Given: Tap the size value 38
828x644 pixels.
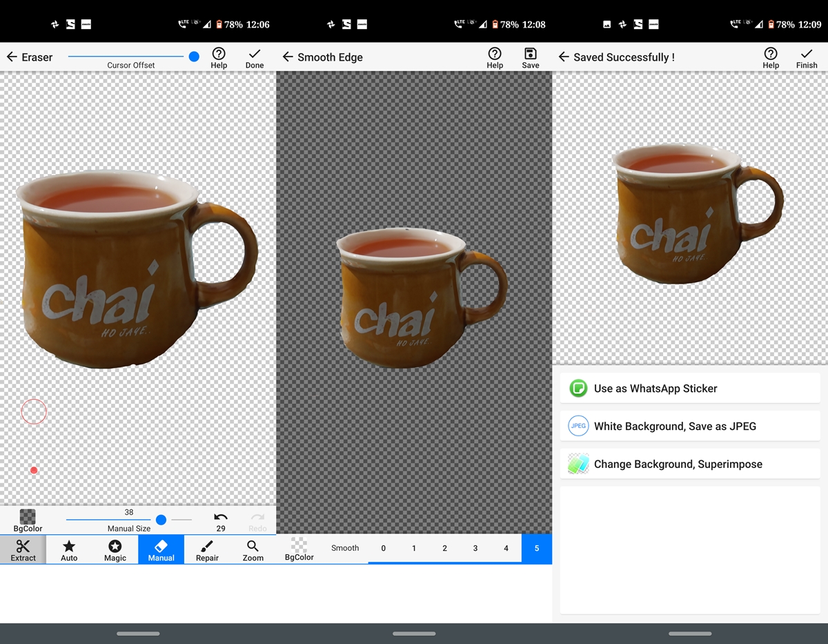Looking at the screenshot, I should pos(129,512).
